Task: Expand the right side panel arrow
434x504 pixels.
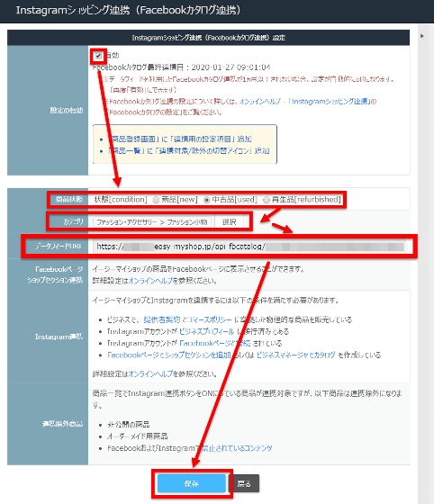Action: [x=422, y=36]
